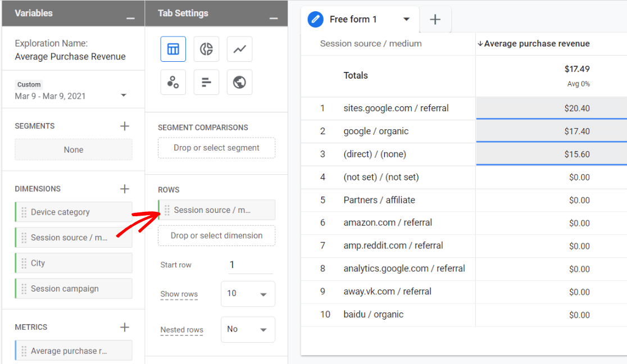Open the custom date range dropdown
Screen dimensions: 627x364
point(124,95)
